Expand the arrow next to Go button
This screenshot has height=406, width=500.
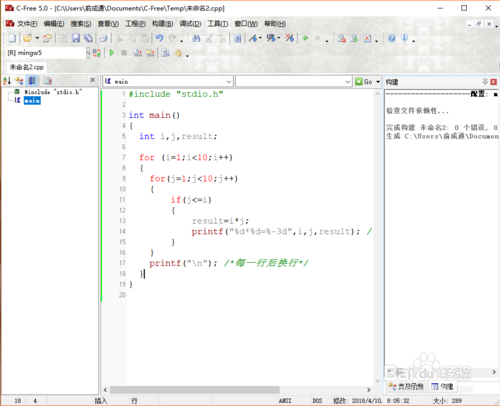(x=378, y=82)
